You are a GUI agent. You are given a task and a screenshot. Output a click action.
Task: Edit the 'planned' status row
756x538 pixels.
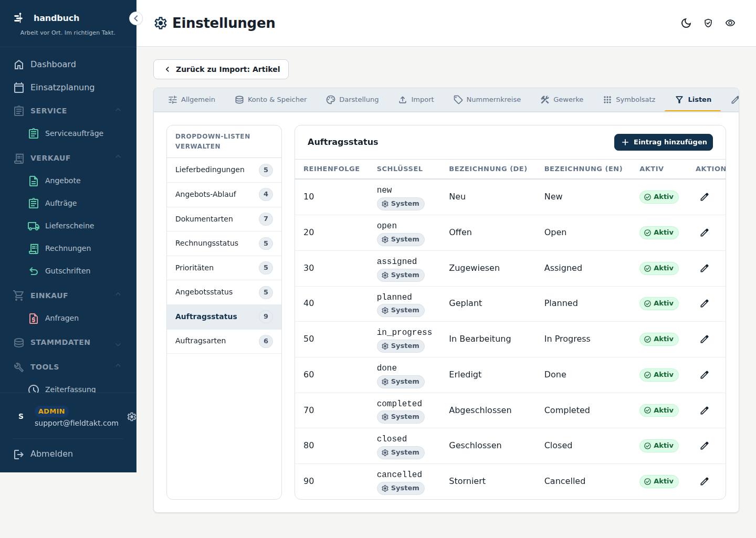coord(705,303)
